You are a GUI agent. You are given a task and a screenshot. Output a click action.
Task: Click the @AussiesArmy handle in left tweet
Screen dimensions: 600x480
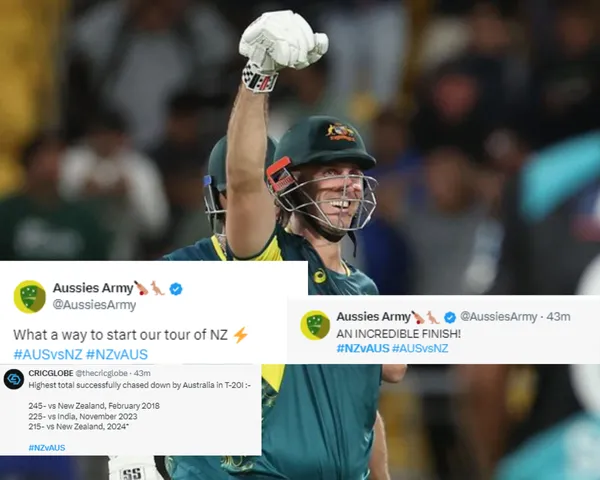tap(94, 305)
